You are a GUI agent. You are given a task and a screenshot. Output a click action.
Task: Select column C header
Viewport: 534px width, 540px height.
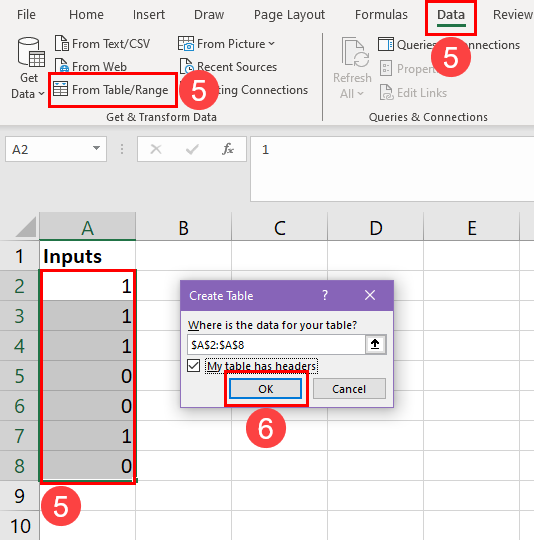280,227
